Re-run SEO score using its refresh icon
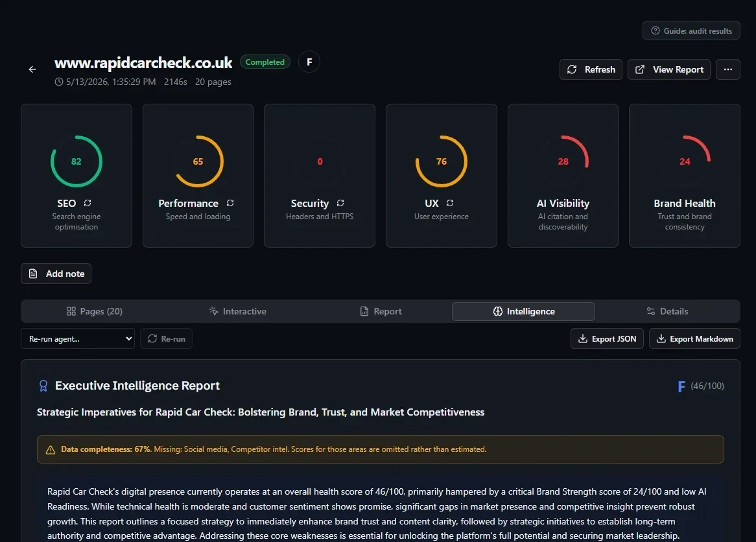This screenshot has width=756, height=542. click(x=88, y=203)
